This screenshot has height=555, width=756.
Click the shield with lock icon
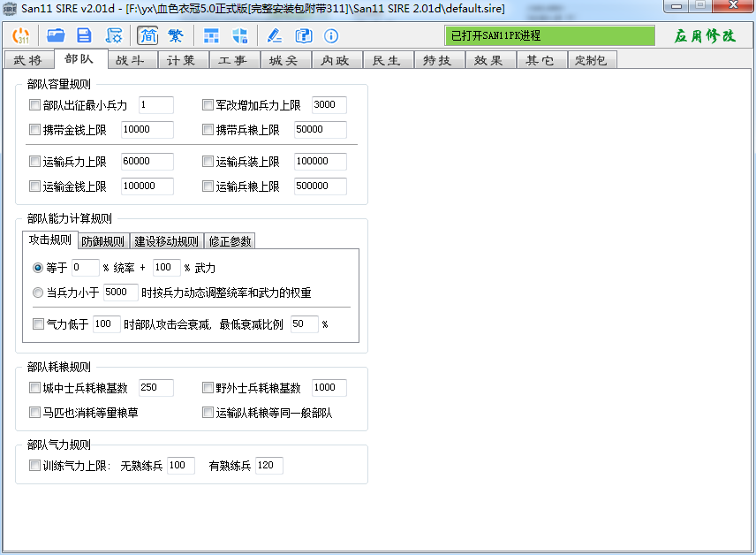(239, 35)
